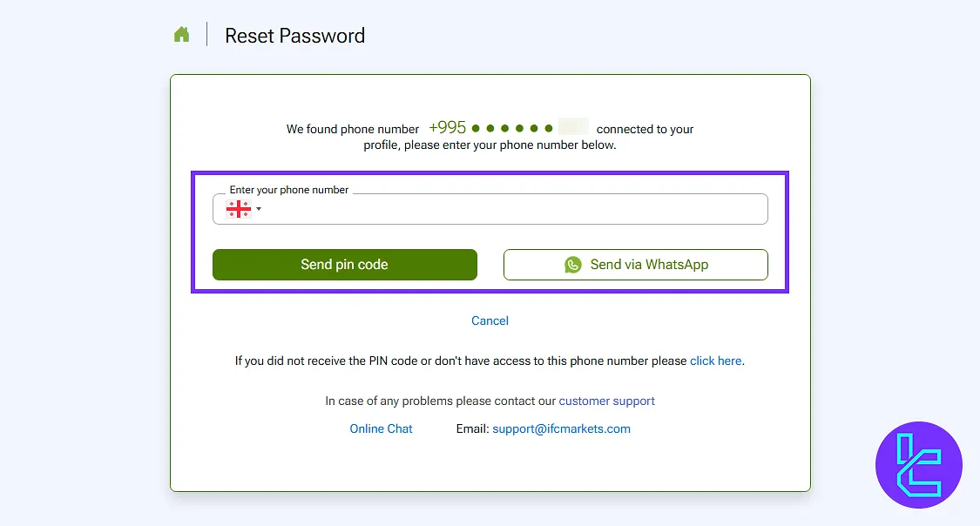
Task: Click the +995 country code text
Action: [x=448, y=128]
